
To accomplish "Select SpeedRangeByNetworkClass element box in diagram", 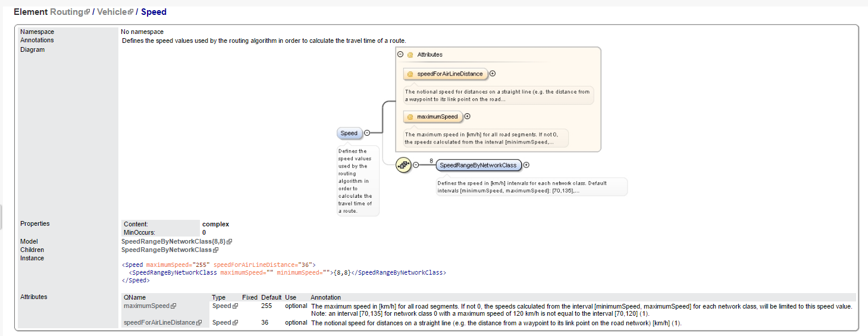I will click(479, 165).
